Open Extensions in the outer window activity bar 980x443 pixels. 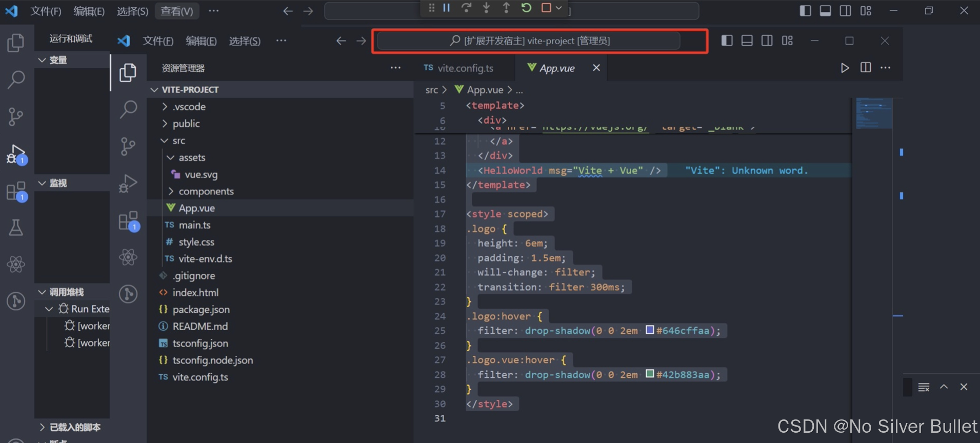pyautogui.click(x=16, y=191)
